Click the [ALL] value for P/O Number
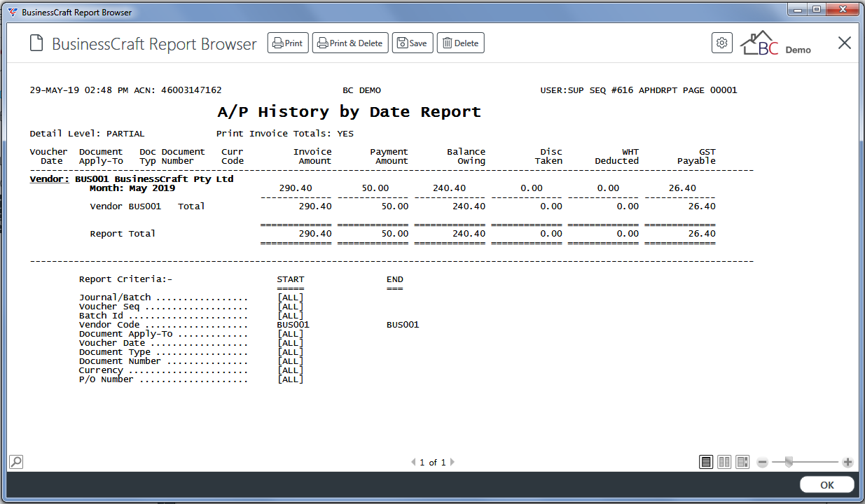This screenshot has width=865, height=504. [x=291, y=379]
